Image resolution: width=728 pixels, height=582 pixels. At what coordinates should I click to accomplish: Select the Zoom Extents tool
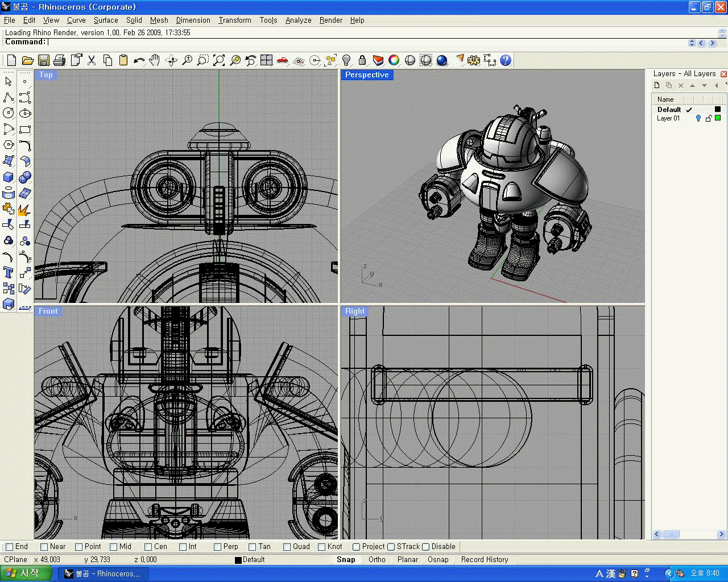pos(219,60)
